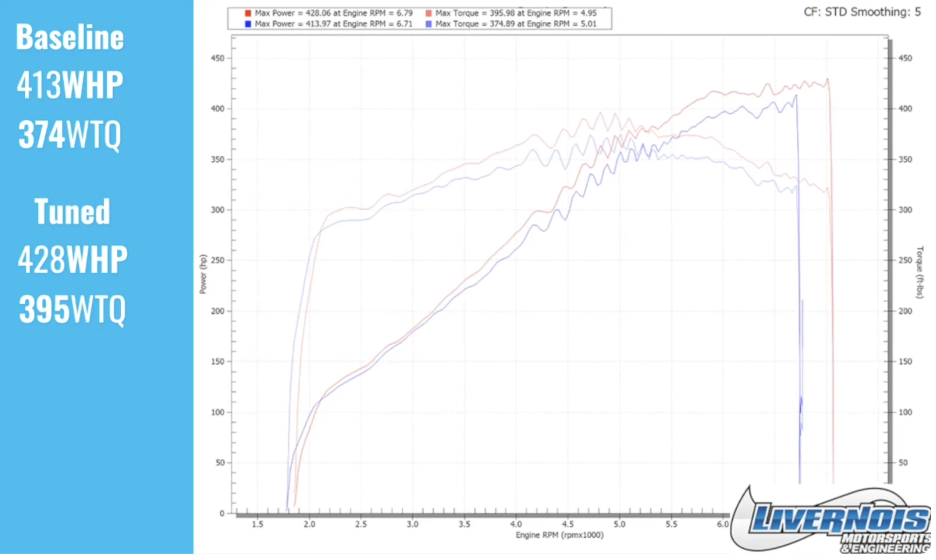
Task: Select legend text 'Max Torque = 395.98 at Engine RPM = 4.95'
Action: pyautogui.click(x=516, y=13)
